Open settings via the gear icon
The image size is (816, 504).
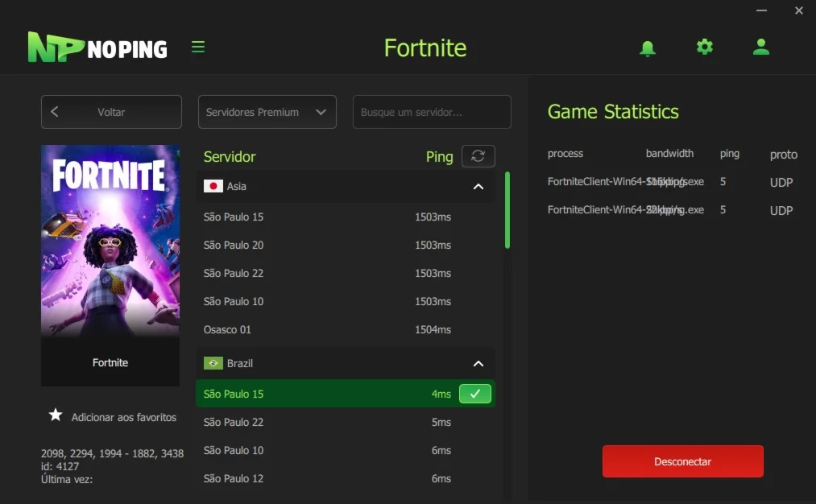[x=705, y=48]
